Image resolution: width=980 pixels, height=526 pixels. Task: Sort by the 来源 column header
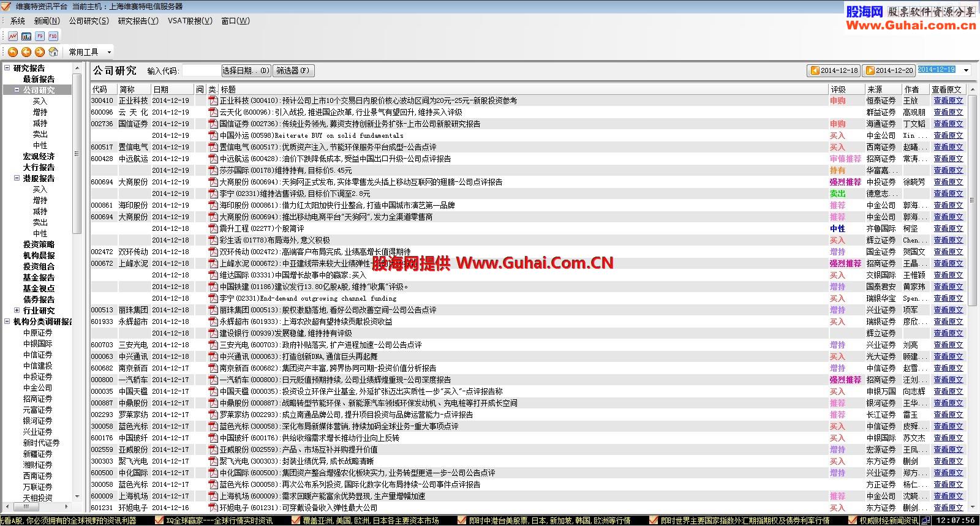click(883, 89)
